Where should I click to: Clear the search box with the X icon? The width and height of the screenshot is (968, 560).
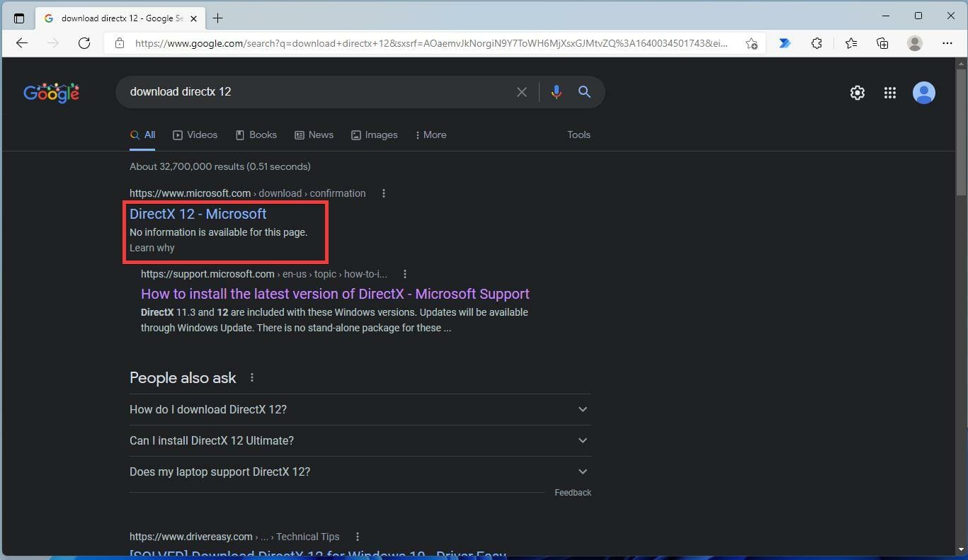[x=522, y=91]
